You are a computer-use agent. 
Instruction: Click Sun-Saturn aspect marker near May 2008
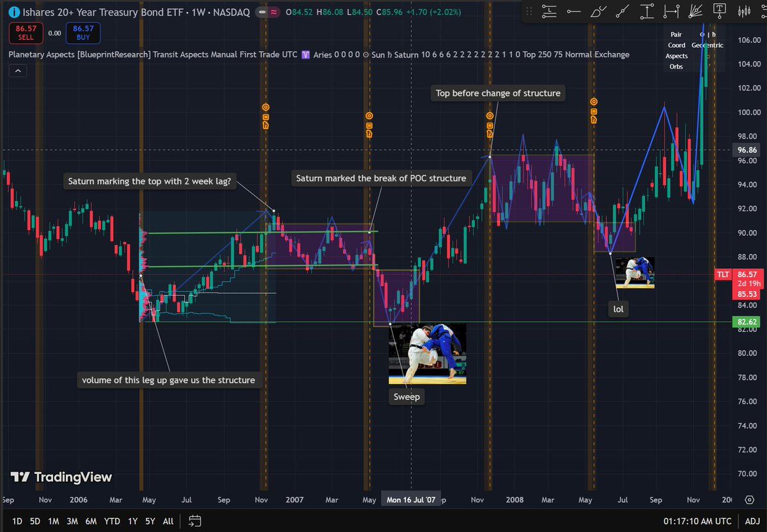(x=594, y=110)
